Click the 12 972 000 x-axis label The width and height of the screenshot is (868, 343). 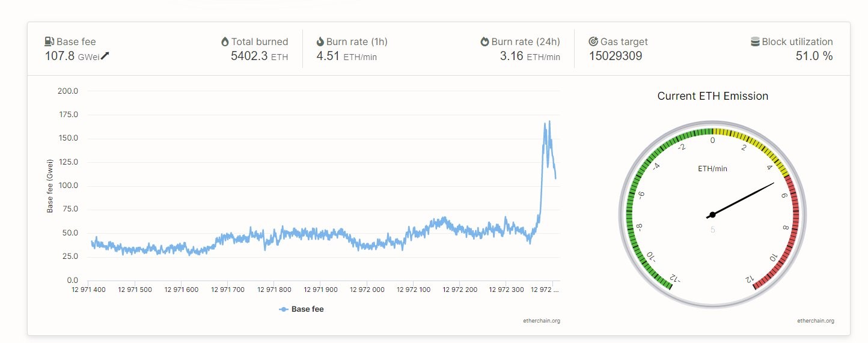(367, 290)
